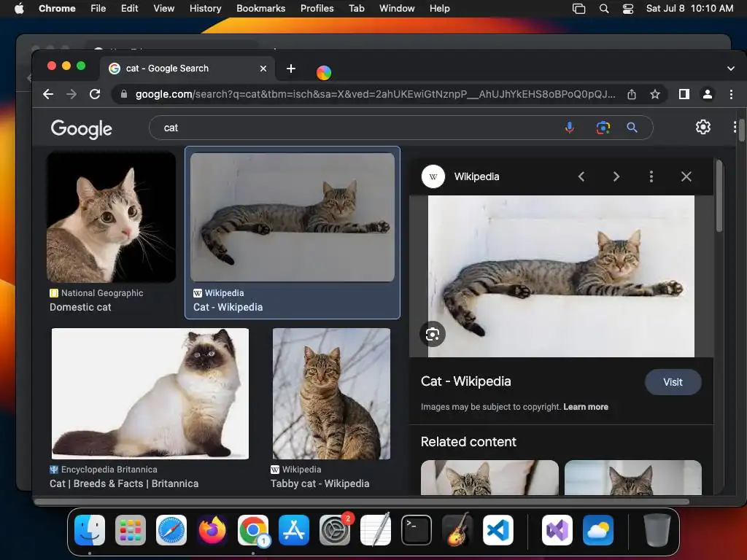The height and width of the screenshot is (560, 747).
Task: Click the magnifier search button
Action: [632, 128]
